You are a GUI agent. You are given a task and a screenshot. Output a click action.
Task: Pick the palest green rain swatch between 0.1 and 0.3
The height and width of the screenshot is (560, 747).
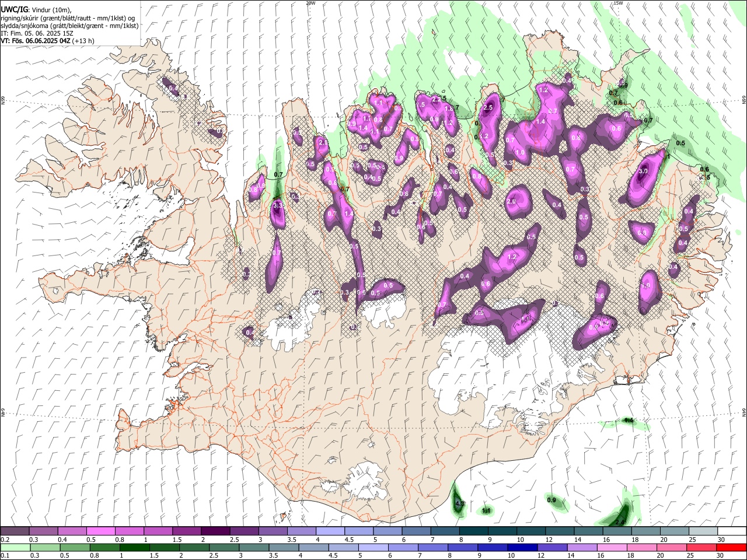15,547
